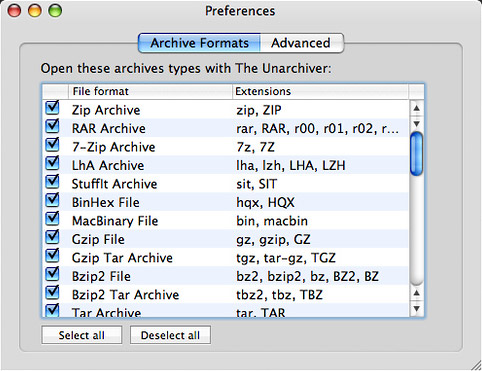
Task: Uncheck the Zip Archive checkbox
Action: (52, 108)
